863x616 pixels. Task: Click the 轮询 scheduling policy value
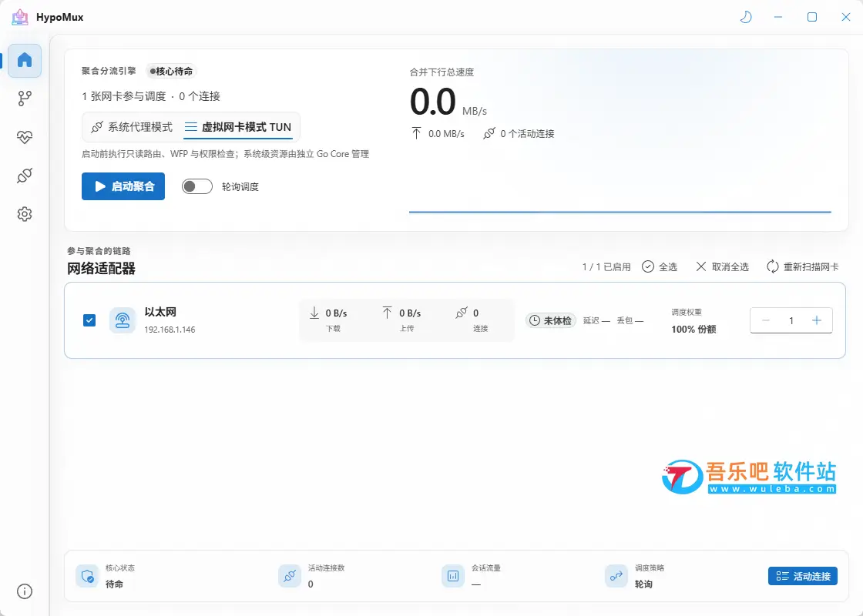pyautogui.click(x=643, y=584)
